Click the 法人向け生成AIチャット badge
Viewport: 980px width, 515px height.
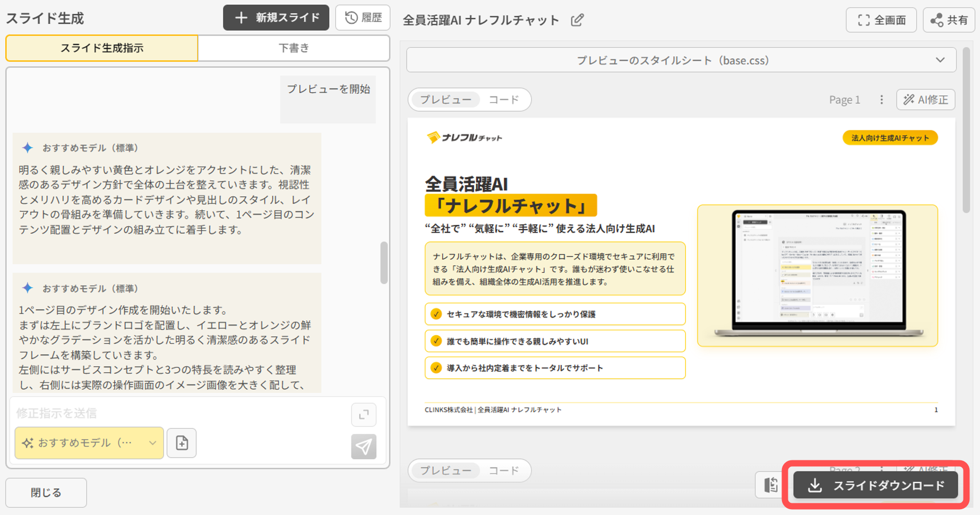coord(890,138)
